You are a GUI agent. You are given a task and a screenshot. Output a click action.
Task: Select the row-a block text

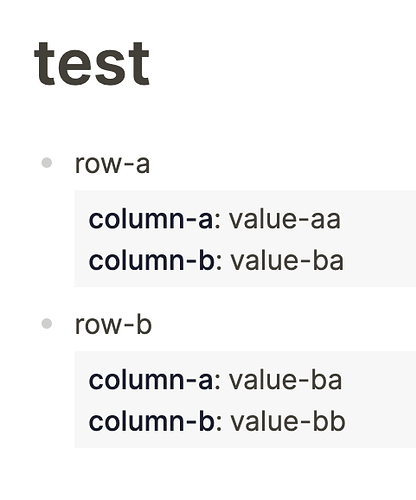[112, 164]
